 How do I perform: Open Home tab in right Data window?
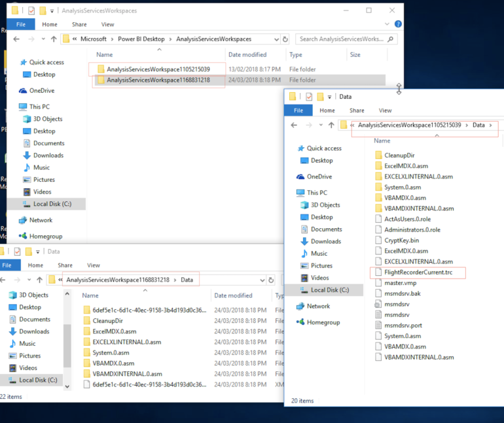point(327,110)
